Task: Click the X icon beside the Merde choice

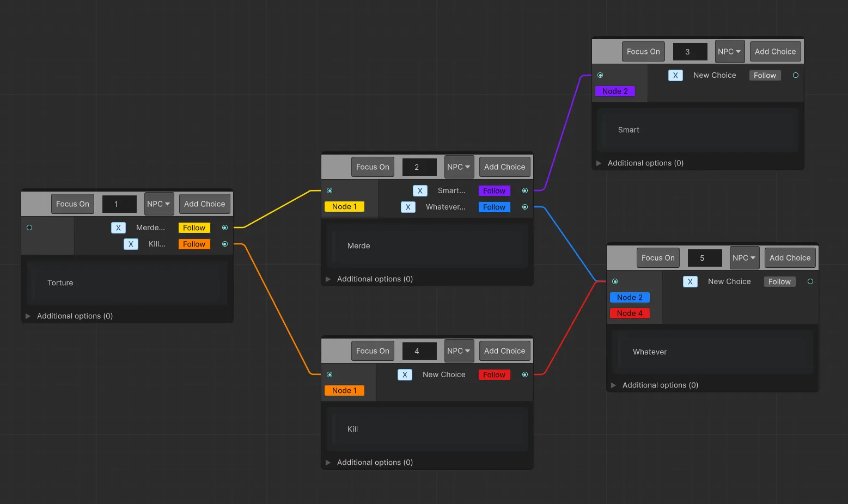Action: pyautogui.click(x=118, y=228)
